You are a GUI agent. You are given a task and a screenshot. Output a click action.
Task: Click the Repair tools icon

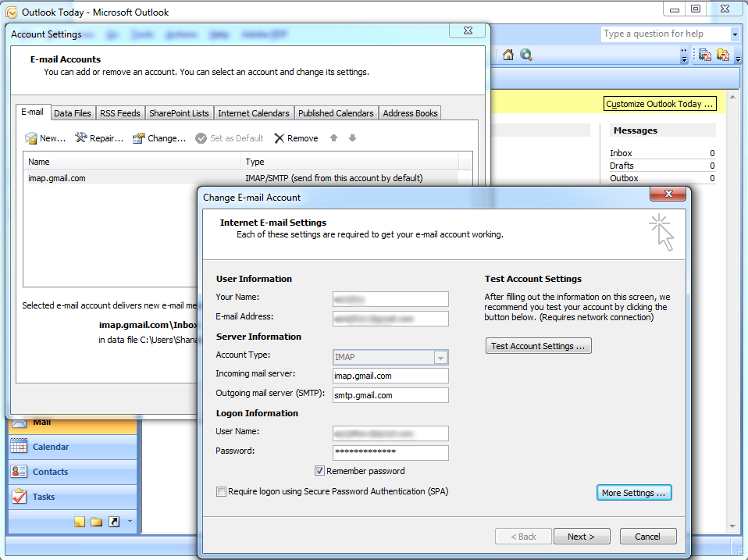tap(81, 138)
